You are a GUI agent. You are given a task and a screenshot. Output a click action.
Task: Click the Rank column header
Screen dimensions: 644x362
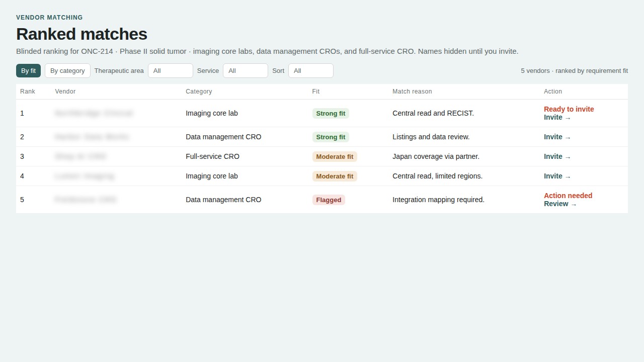[x=28, y=92]
